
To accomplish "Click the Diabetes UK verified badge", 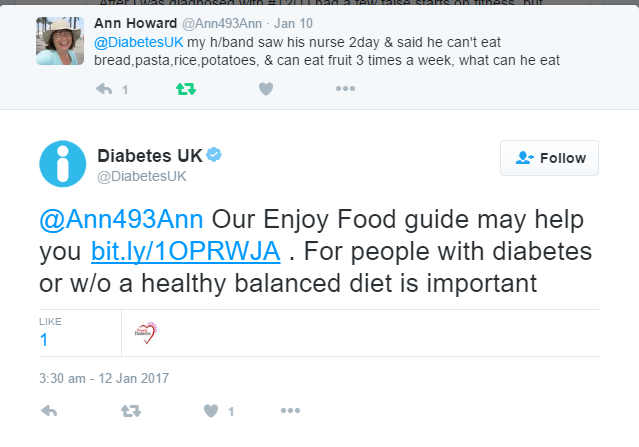I will pos(214,155).
